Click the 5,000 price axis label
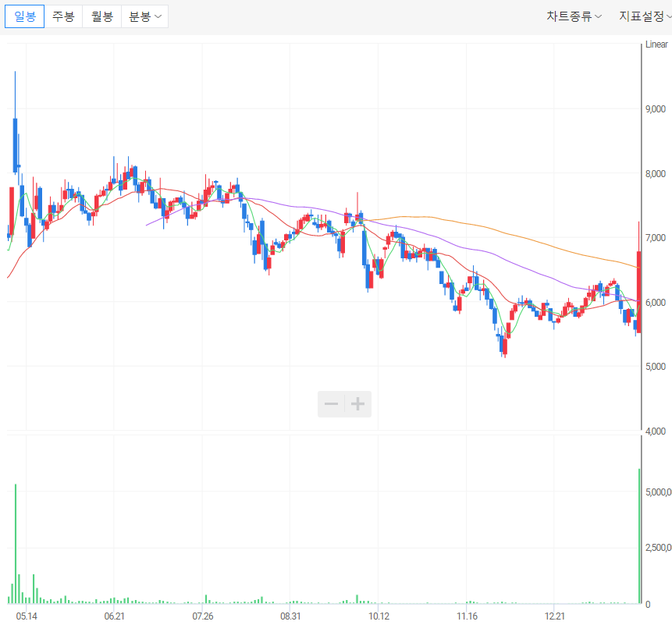The height and width of the screenshot is (625, 672). tap(656, 367)
